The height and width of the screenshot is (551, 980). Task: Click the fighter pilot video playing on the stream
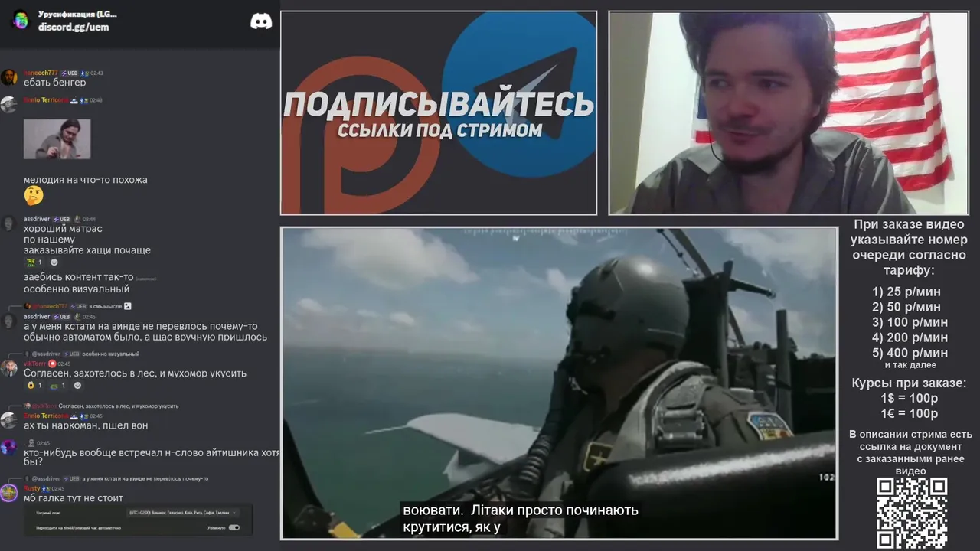559,383
